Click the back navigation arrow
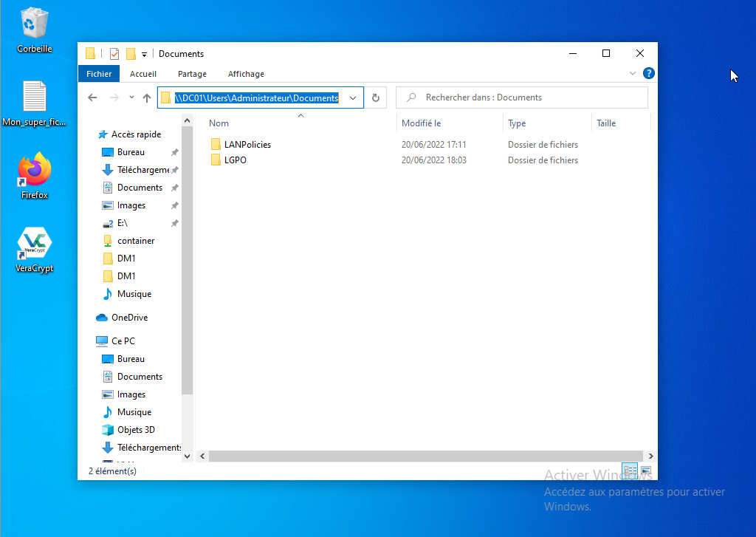The height and width of the screenshot is (537, 756). click(x=92, y=98)
